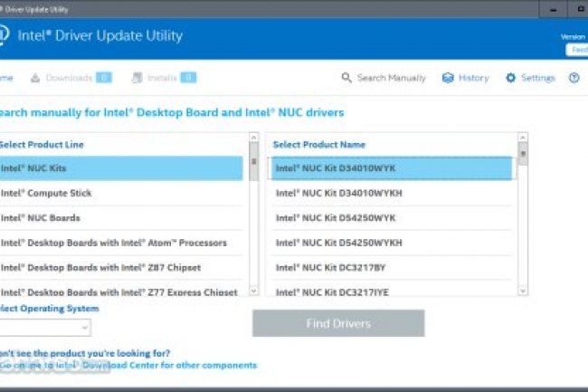Select the Intel NUC Kits product line
588x392 pixels.
click(x=121, y=168)
